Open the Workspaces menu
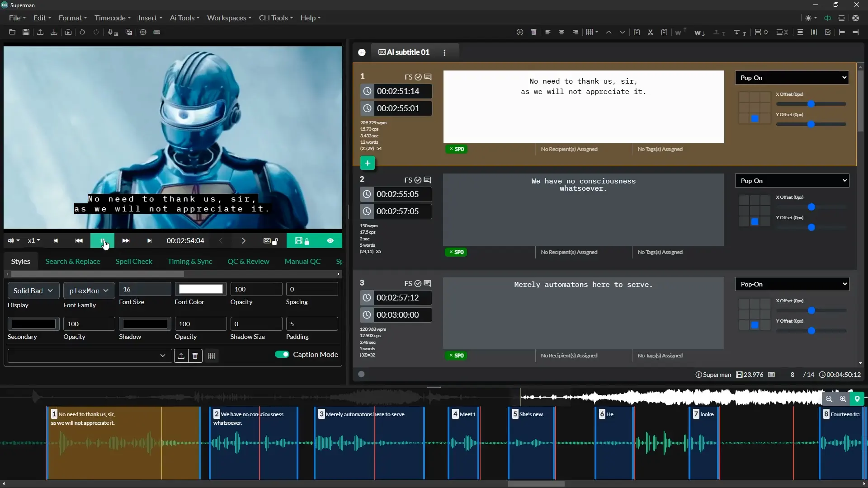The height and width of the screenshot is (488, 868). (x=229, y=18)
